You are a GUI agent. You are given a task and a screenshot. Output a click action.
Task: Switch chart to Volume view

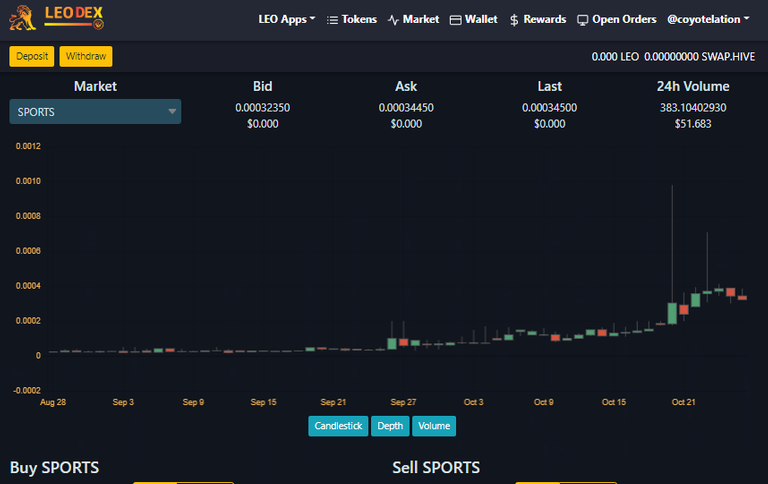click(434, 426)
